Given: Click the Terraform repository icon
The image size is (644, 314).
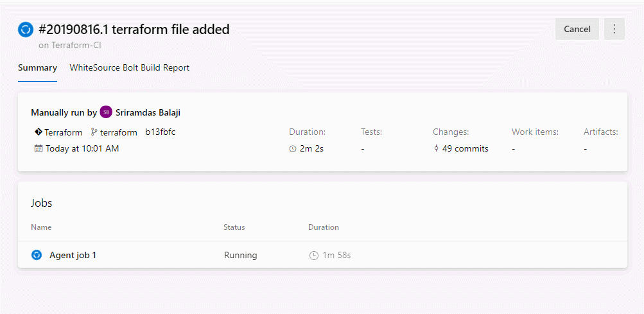Looking at the screenshot, I should pos(38,132).
